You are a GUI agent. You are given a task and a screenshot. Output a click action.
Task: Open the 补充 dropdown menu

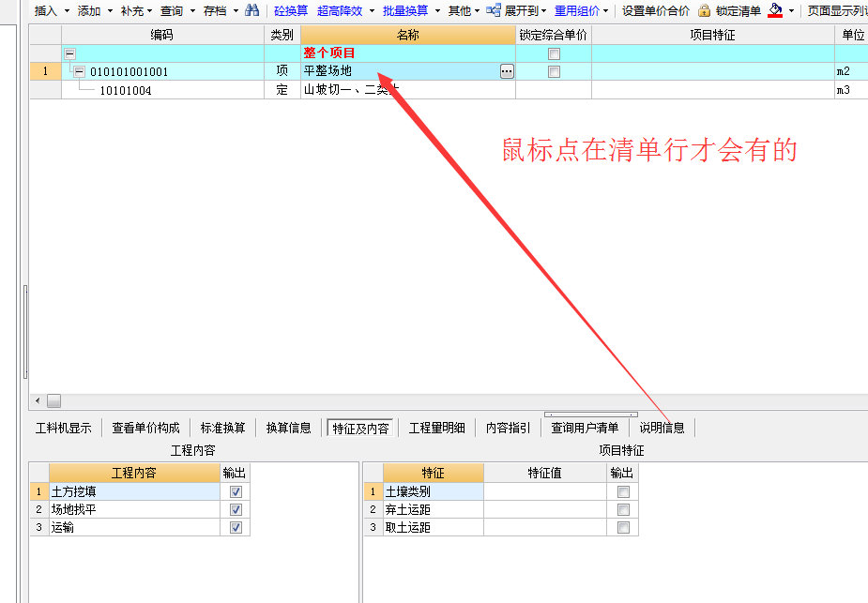[x=149, y=10]
